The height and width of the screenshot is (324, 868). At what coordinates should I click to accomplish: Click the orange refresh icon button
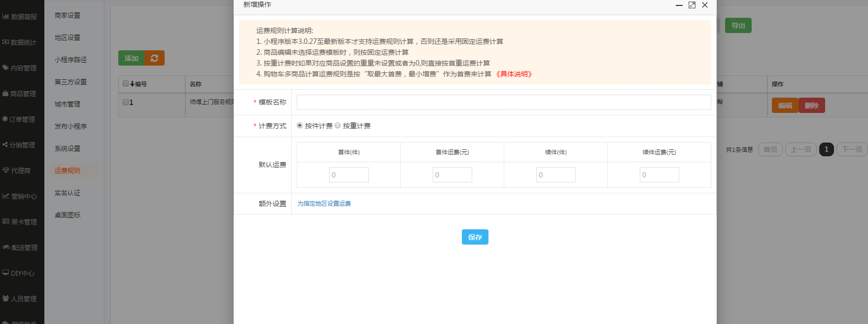pyautogui.click(x=154, y=58)
